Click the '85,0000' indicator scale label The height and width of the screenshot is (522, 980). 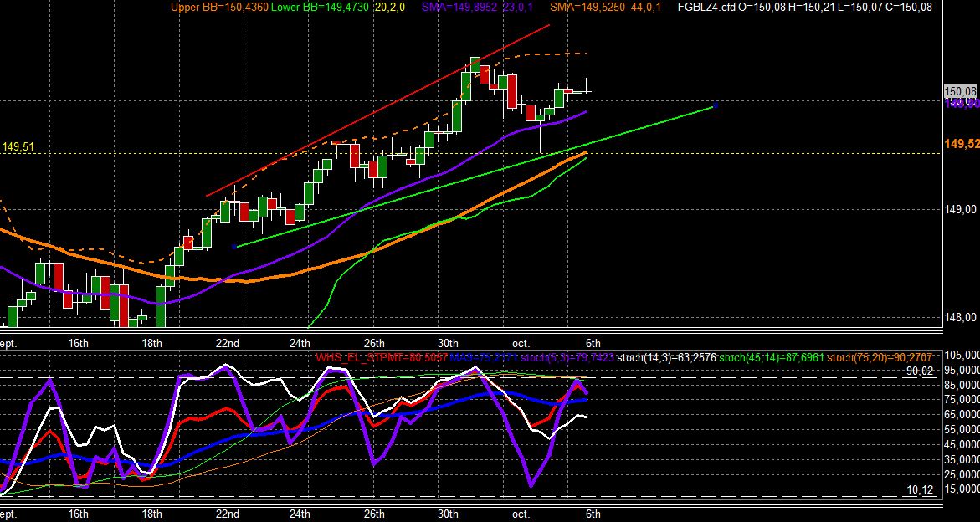962,385
